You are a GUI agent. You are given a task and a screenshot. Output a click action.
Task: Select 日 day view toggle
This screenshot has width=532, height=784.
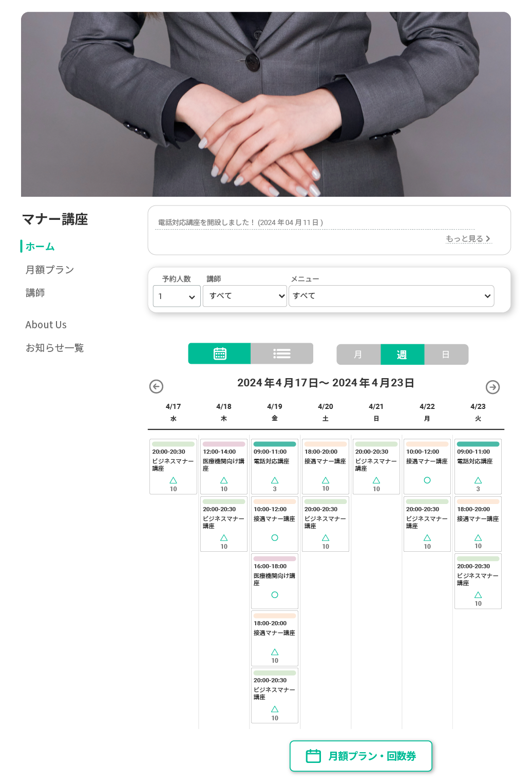click(x=446, y=354)
